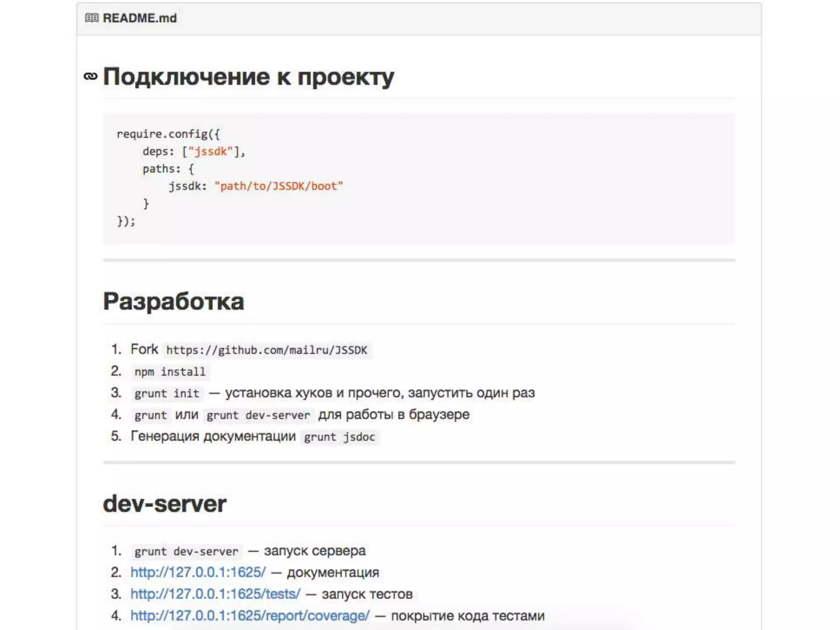
Task: Click require.config line in code block
Action: (x=168, y=134)
